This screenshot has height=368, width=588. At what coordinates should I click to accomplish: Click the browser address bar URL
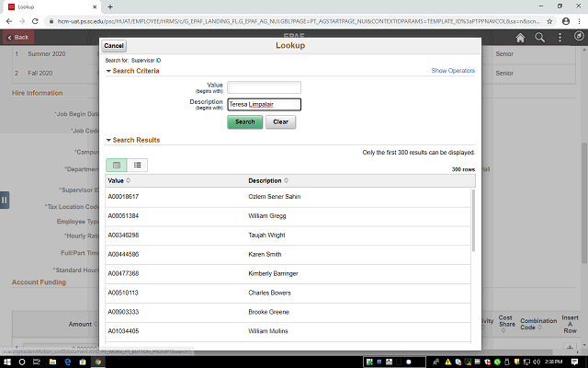tap(298, 21)
